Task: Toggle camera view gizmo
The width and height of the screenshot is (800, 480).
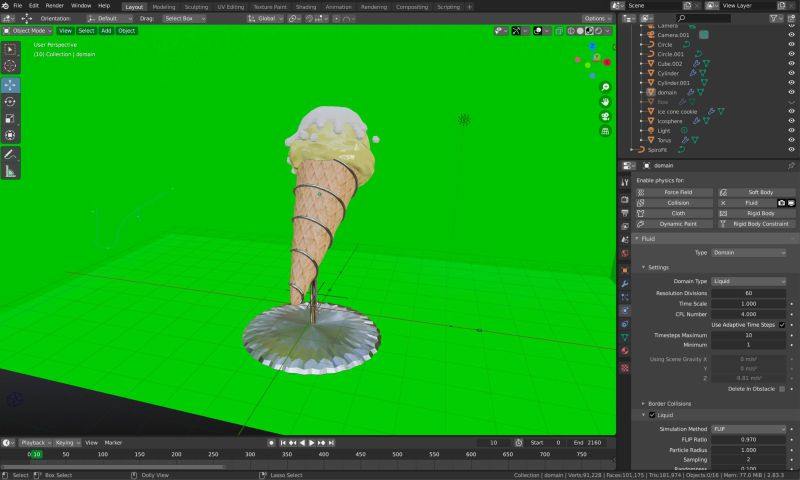Action: point(605,116)
